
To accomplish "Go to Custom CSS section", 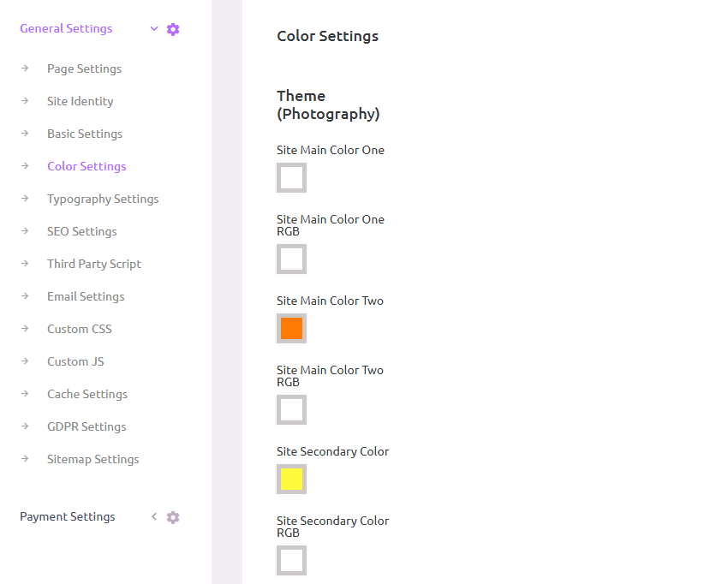I will click(79, 329).
